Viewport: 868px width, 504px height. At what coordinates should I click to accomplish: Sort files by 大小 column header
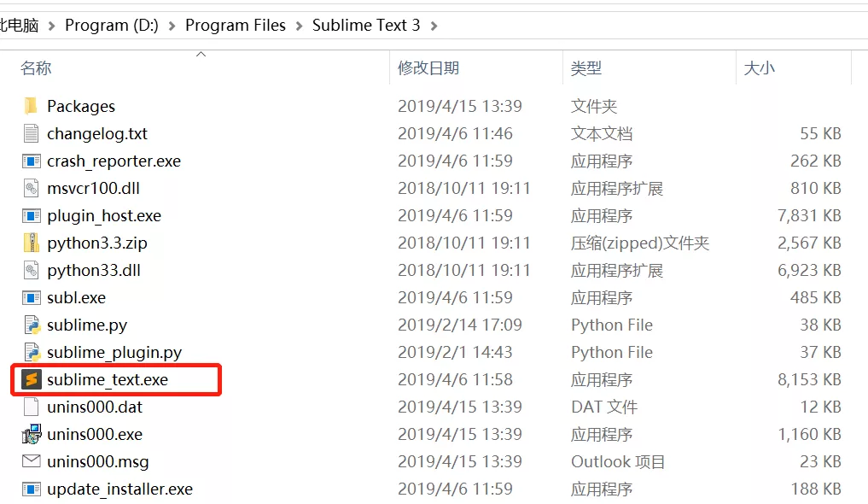[x=759, y=67]
